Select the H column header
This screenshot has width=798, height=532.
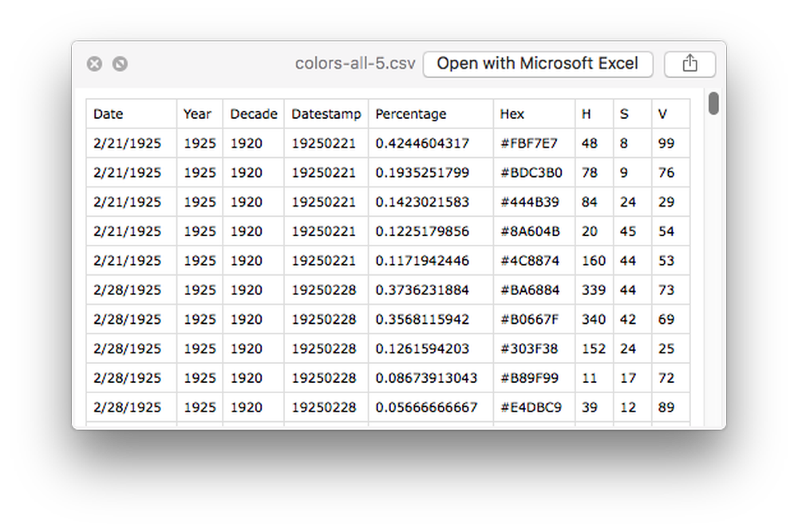click(x=594, y=114)
